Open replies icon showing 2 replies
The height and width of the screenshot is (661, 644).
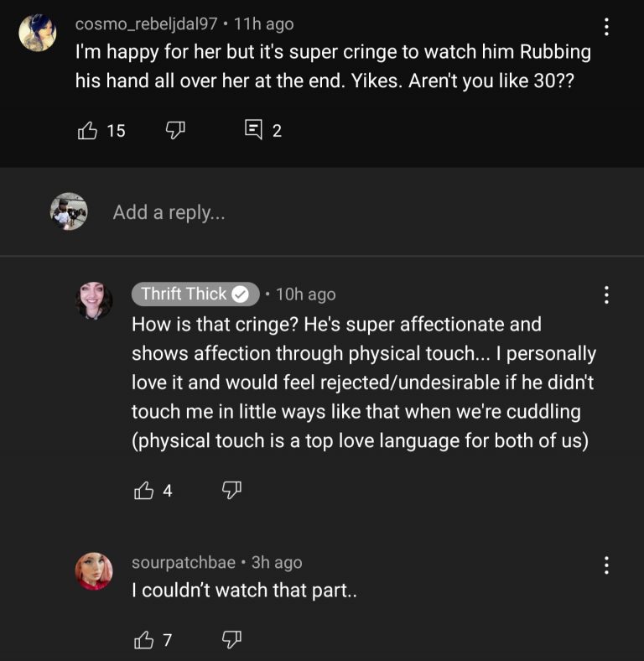click(x=253, y=129)
